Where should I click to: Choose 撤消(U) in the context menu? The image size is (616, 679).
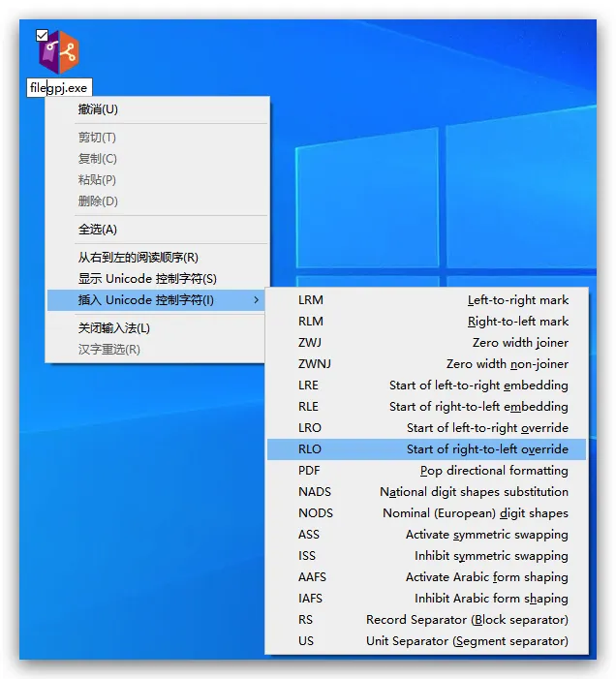[98, 109]
